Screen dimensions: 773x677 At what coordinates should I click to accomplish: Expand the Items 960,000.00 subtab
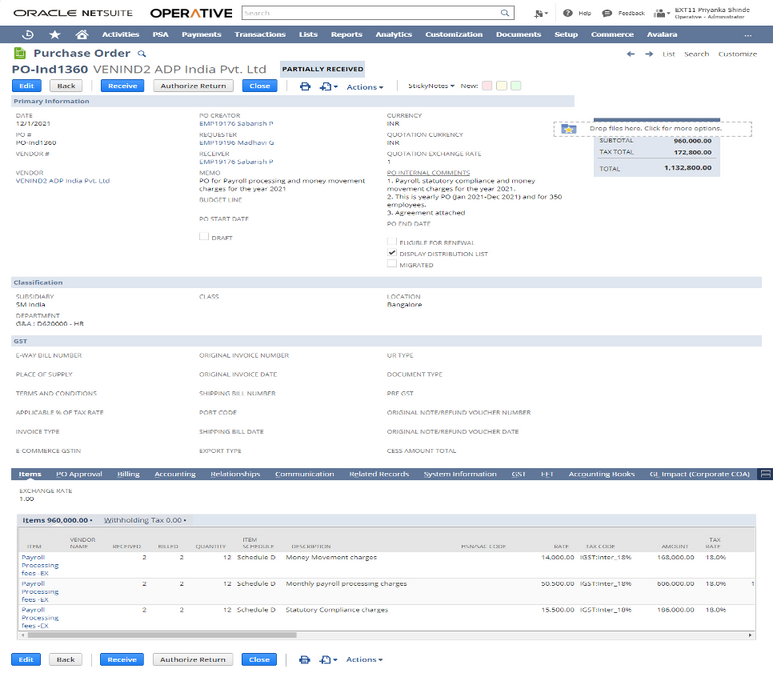tap(57, 520)
